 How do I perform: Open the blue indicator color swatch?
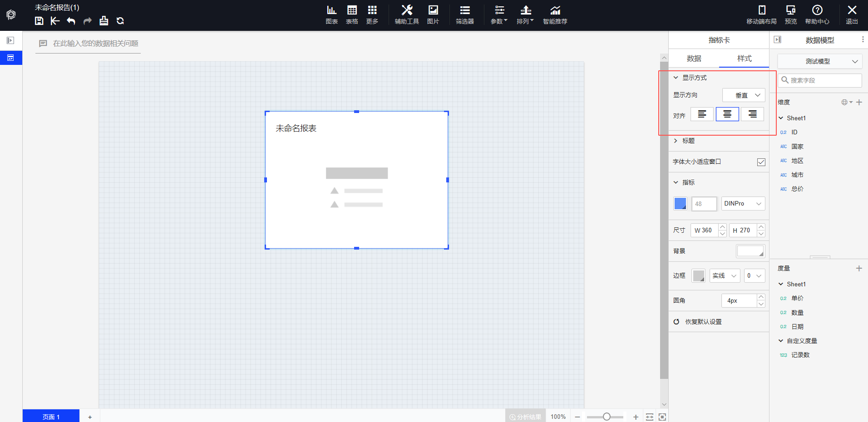680,204
